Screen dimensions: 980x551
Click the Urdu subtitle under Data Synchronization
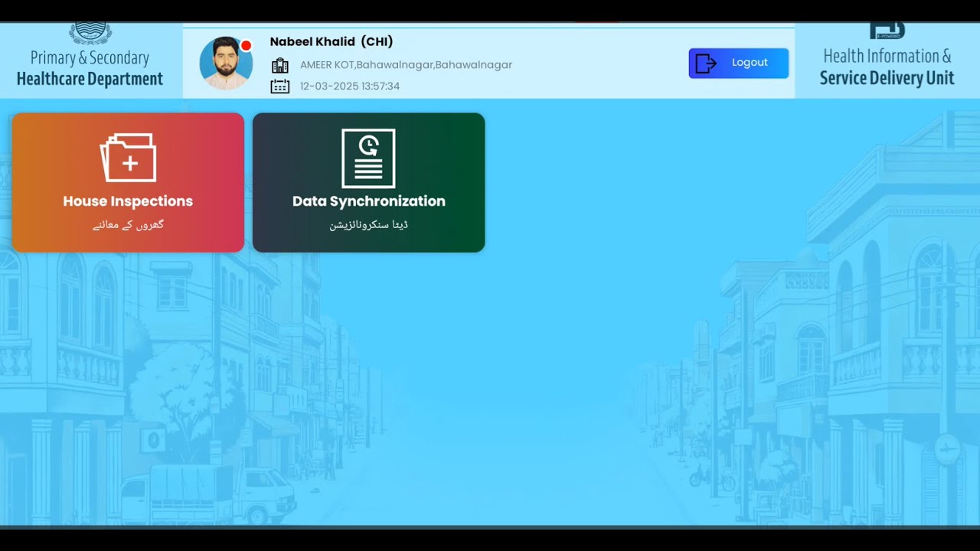pos(368,225)
